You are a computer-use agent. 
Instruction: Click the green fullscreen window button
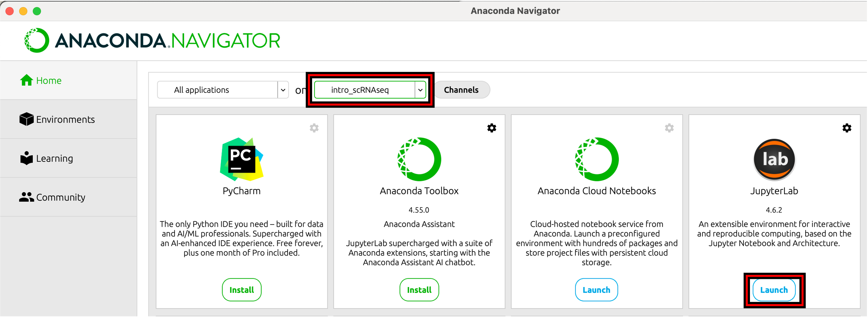37,11
